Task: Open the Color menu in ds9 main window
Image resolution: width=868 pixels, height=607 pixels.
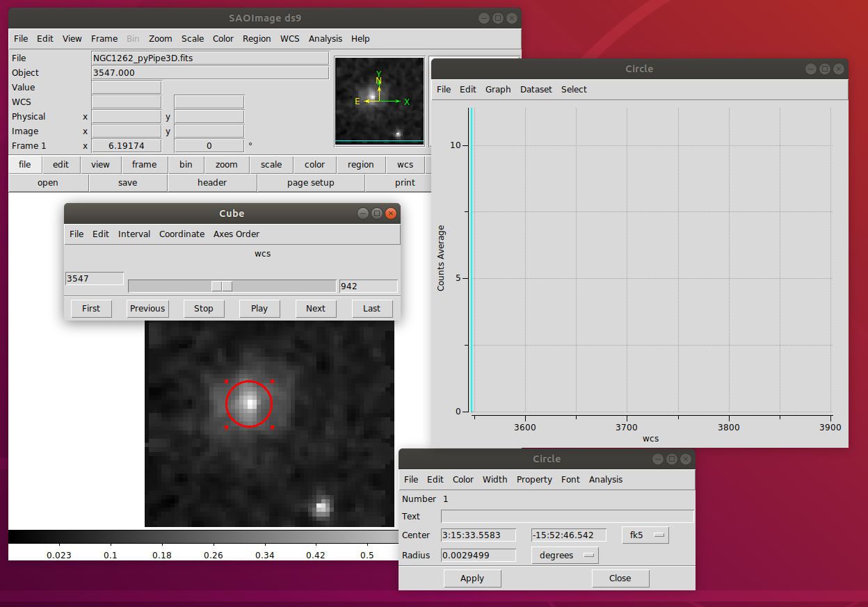Action: (x=223, y=39)
